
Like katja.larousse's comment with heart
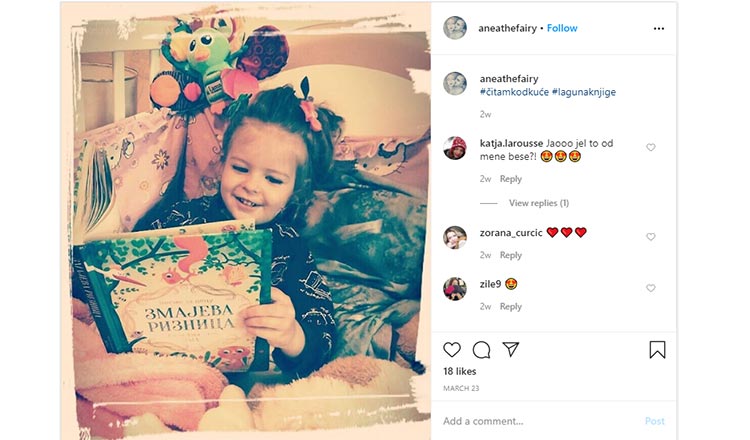(x=651, y=147)
